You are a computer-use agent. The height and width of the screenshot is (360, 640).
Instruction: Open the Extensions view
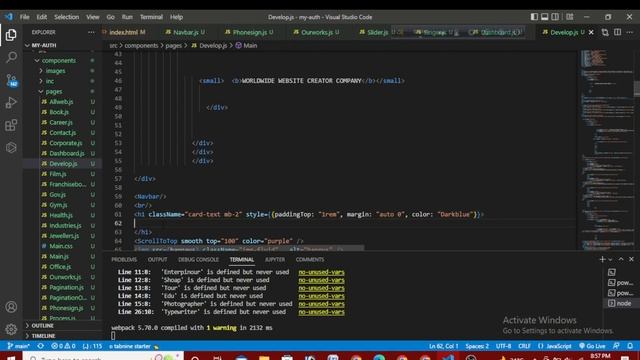pyautogui.click(x=11, y=125)
